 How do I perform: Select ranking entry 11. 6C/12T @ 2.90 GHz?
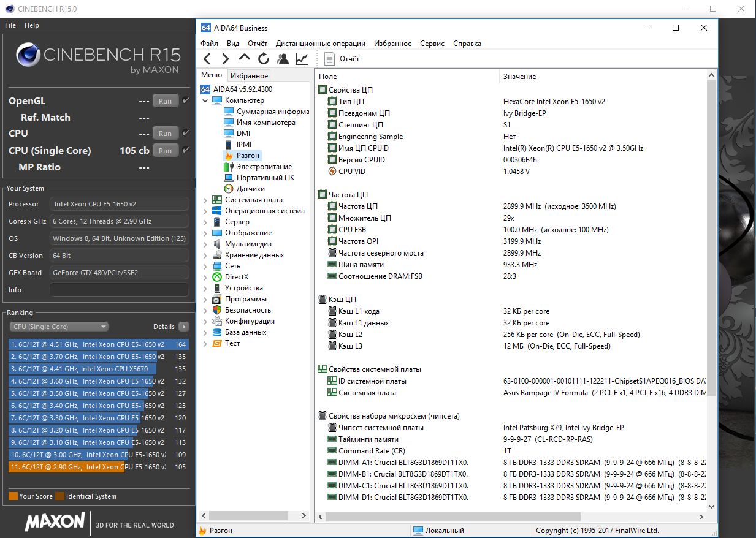tap(99, 467)
